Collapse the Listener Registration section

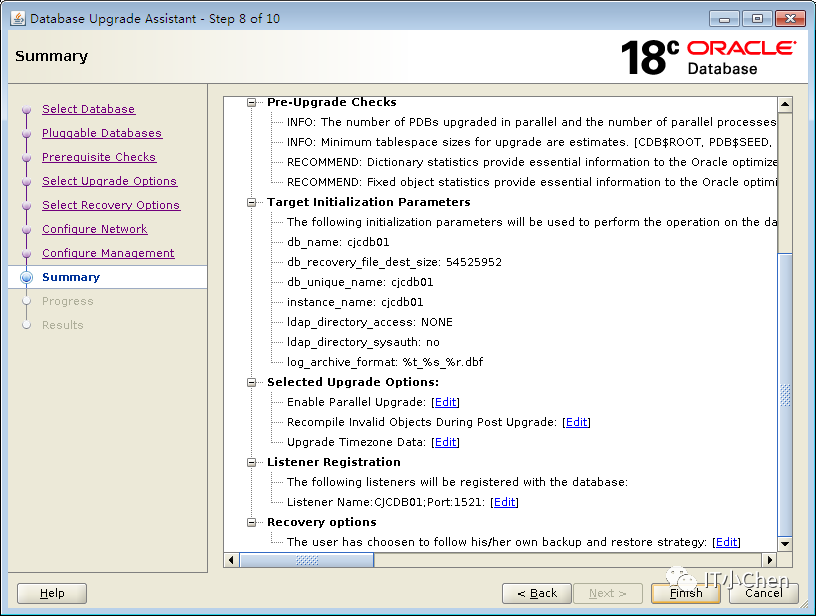point(251,463)
